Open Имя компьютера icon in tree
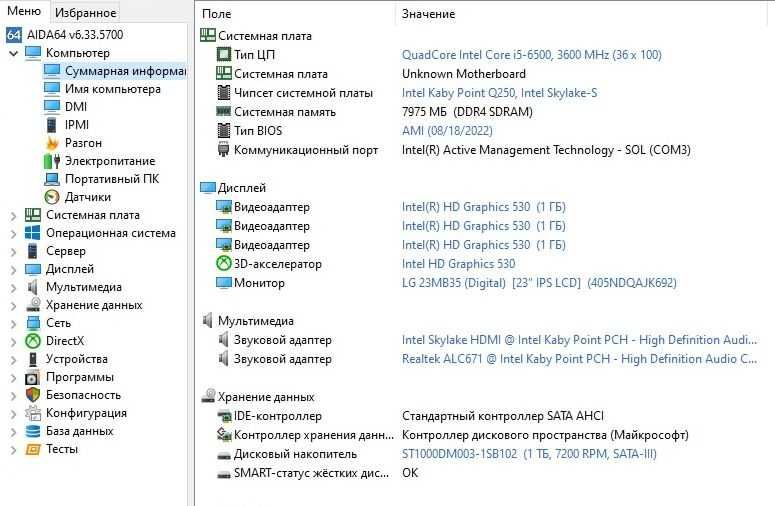 coord(52,89)
